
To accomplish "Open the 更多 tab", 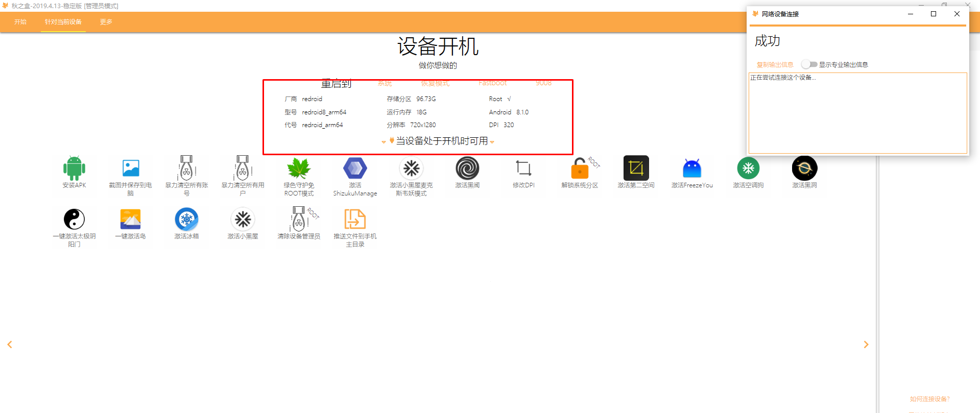I will (x=106, y=22).
